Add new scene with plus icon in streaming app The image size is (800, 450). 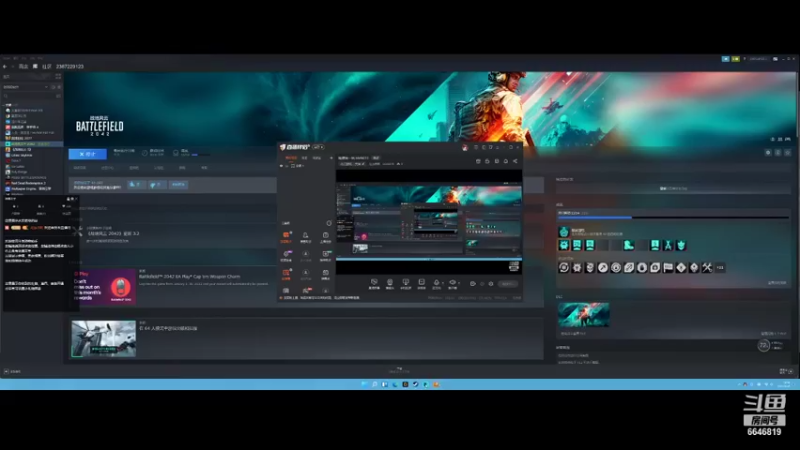[331, 158]
